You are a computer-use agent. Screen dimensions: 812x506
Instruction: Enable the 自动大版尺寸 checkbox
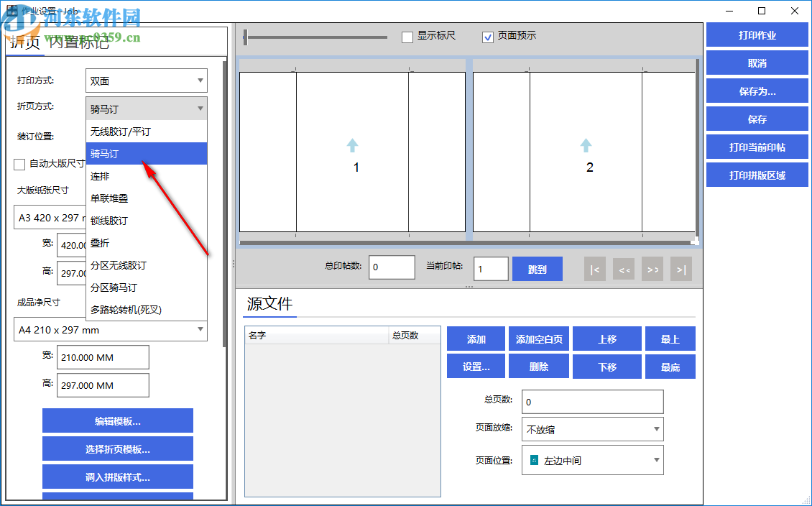pyautogui.click(x=19, y=164)
